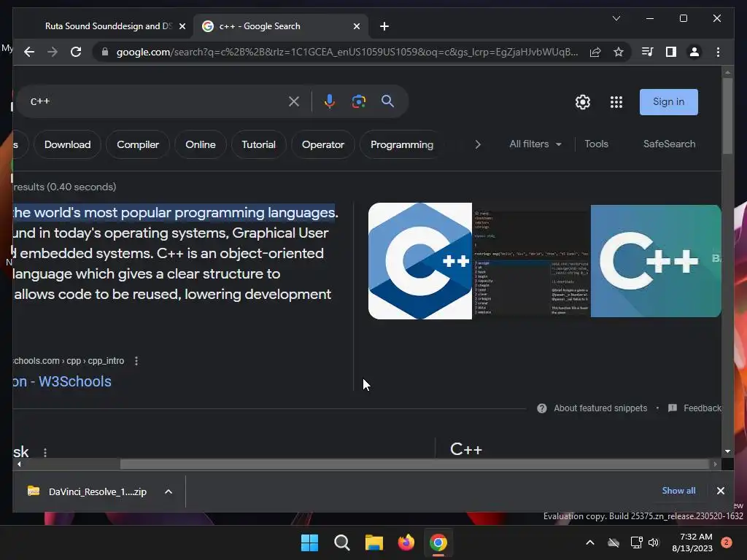Click the highlighted featured snippet sentence
Image resolution: width=747 pixels, height=560 pixels.
tap(175, 212)
